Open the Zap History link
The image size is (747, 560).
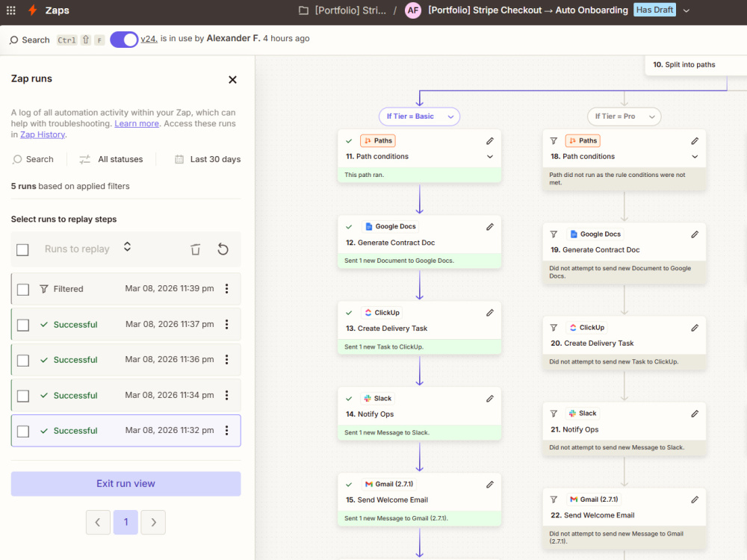(x=43, y=134)
